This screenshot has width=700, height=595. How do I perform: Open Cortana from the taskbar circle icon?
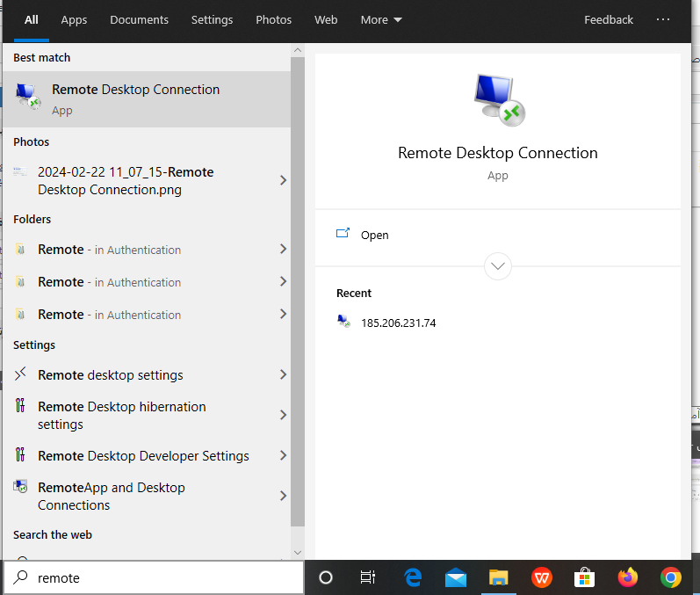coord(326,577)
